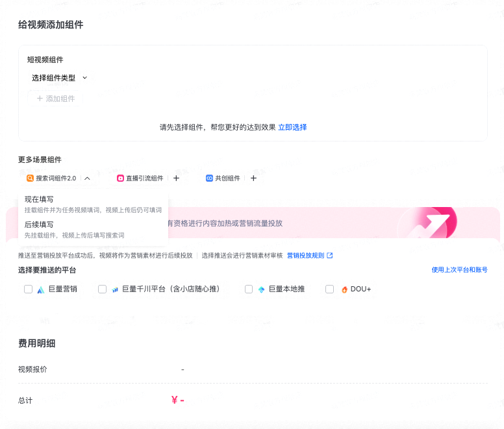The height and width of the screenshot is (429, 504).
Task: Click the 立即选择 link
Action: [292, 127]
